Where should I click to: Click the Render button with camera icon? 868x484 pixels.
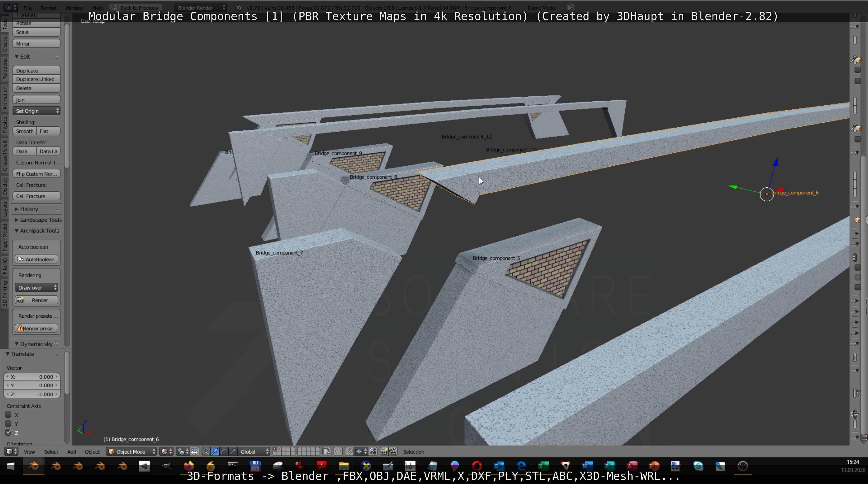[36, 300]
